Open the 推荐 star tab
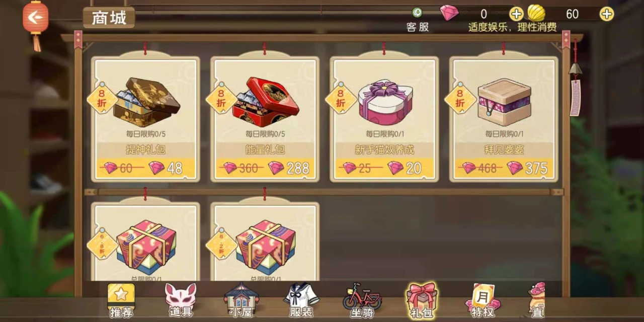This screenshot has width=644, height=322. click(121, 300)
